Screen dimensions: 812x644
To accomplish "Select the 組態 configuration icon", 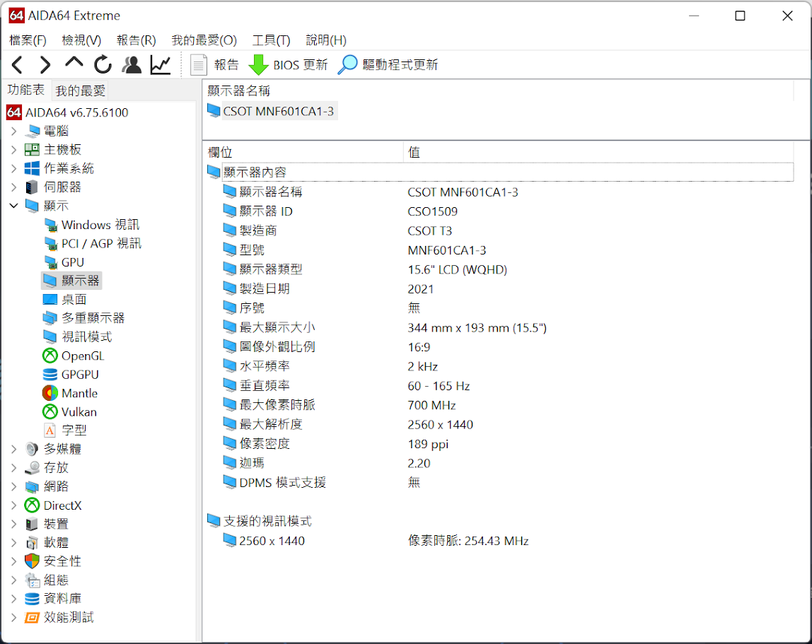I will point(32,580).
